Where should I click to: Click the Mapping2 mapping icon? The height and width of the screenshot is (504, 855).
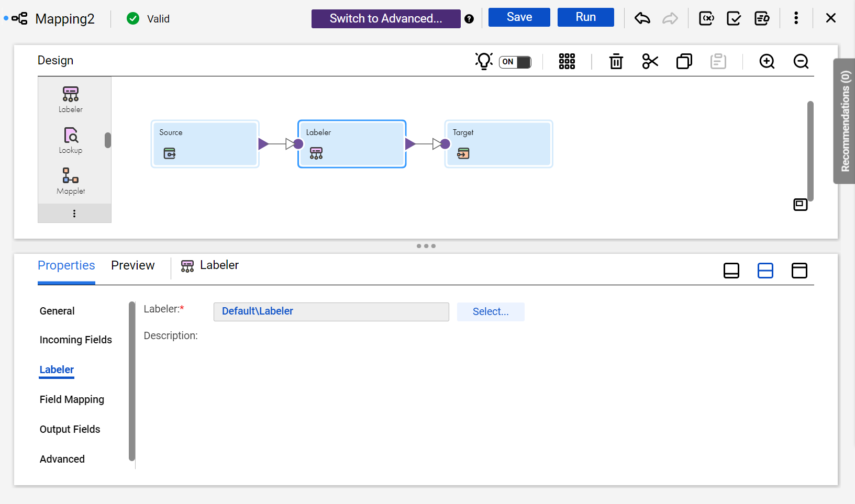click(20, 19)
